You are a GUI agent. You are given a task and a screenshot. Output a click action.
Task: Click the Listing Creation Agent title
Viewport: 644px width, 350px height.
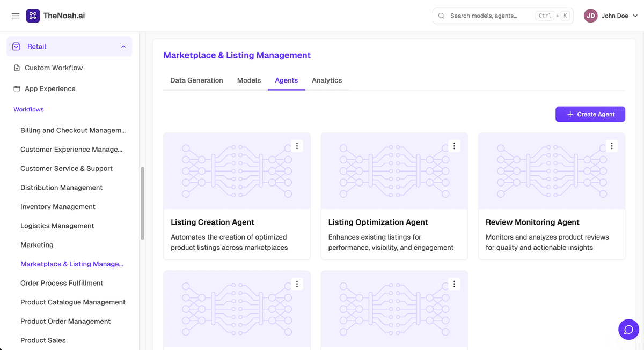pos(213,222)
